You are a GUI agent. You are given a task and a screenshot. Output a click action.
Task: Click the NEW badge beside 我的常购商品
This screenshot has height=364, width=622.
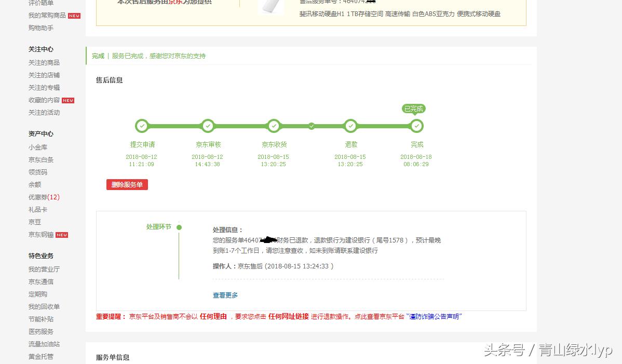pos(74,16)
